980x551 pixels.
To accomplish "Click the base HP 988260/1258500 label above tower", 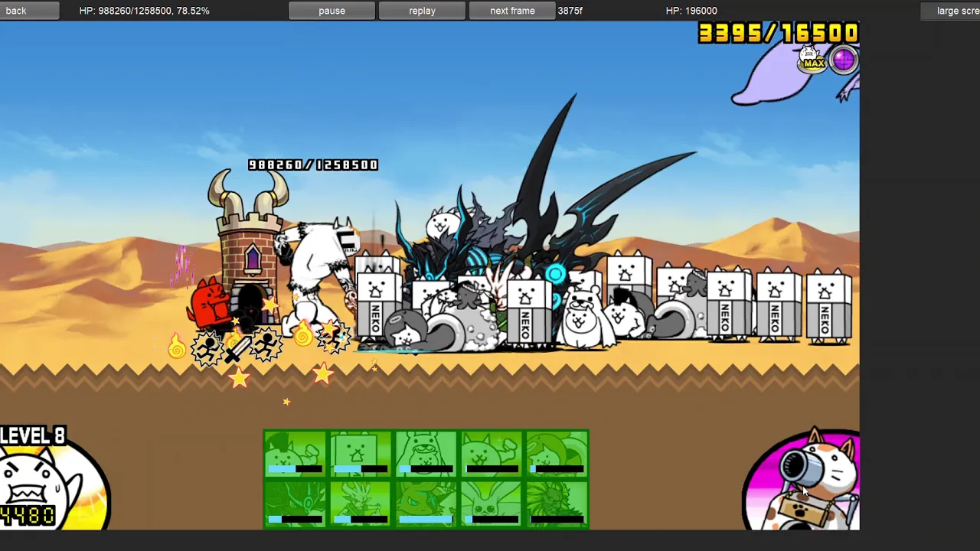I will (x=312, y=165).
